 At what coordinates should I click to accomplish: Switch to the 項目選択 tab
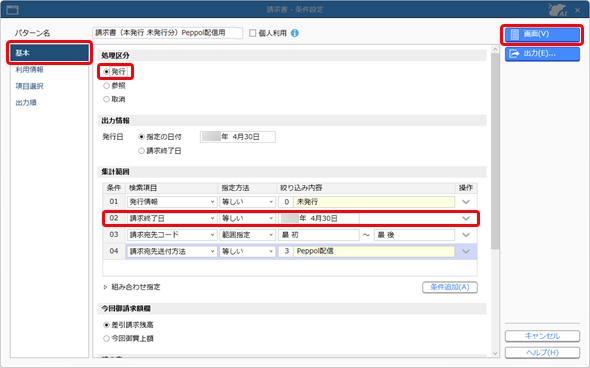coord(29,86)
